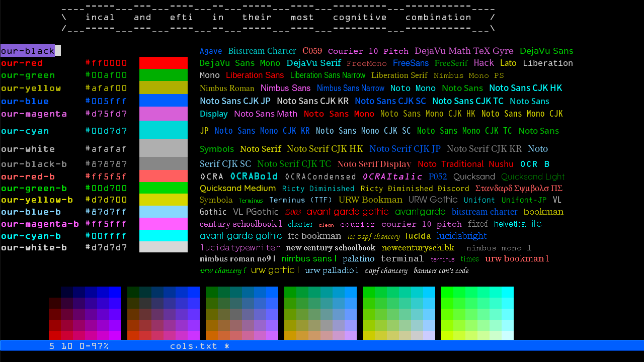Click the 'our-blue' color name
Image resolution: width=644 pixels, height=362 pixels.
(25, 101)
